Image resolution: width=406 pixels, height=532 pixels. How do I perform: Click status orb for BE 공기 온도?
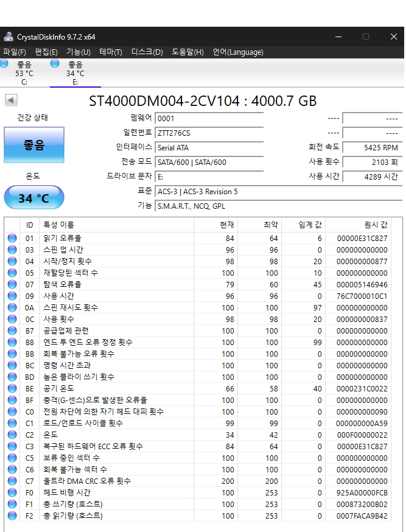point(12,388)
